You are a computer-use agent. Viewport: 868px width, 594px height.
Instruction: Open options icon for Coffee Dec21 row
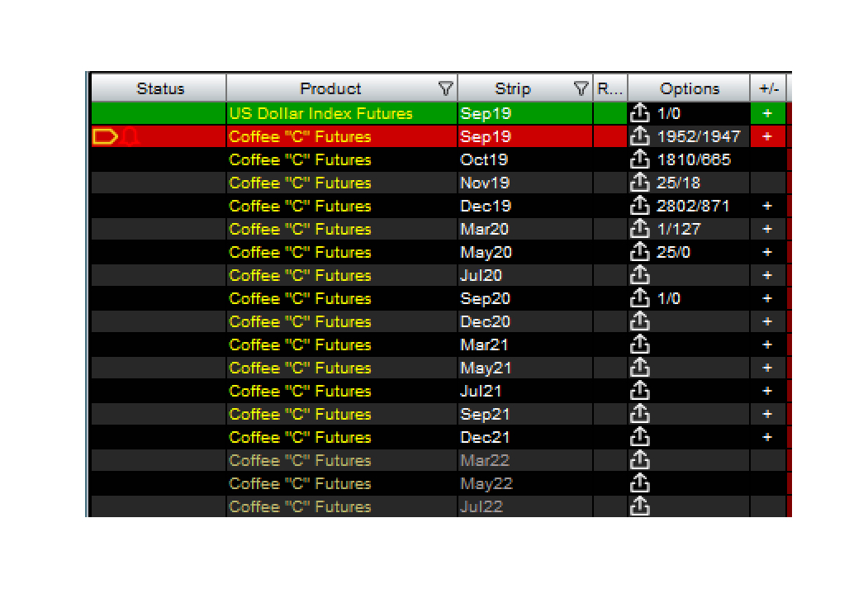pos(639,437)
